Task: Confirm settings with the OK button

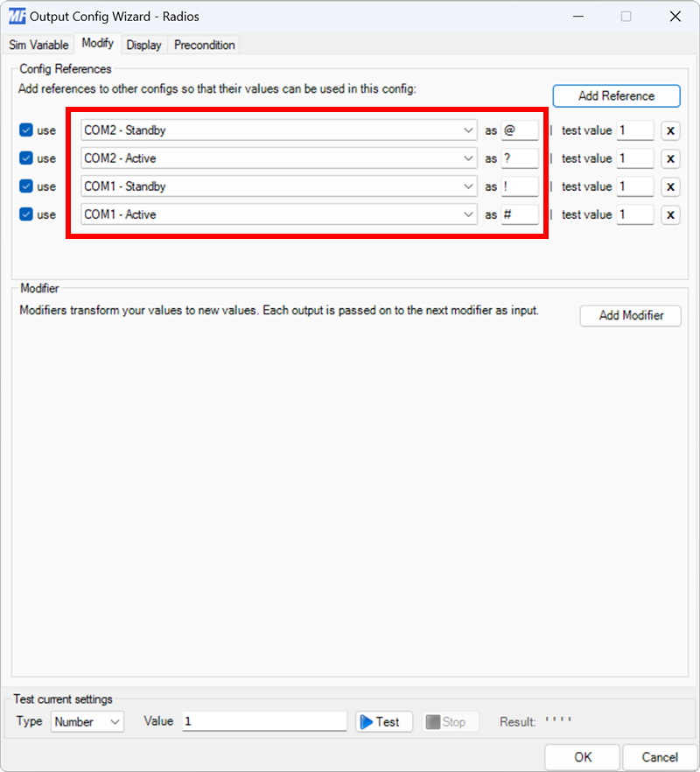Action: [582, 756]
